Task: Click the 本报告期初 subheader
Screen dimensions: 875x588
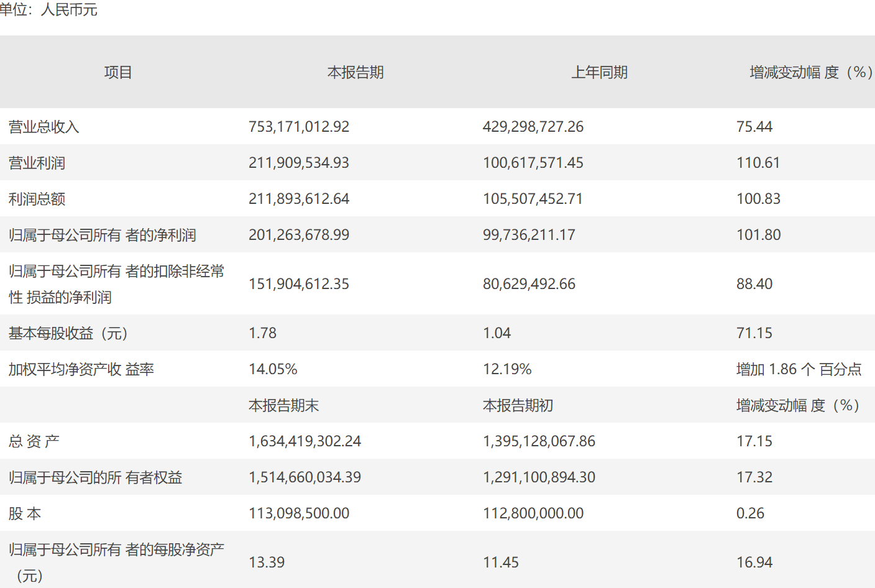Action: tap(518, 405)
